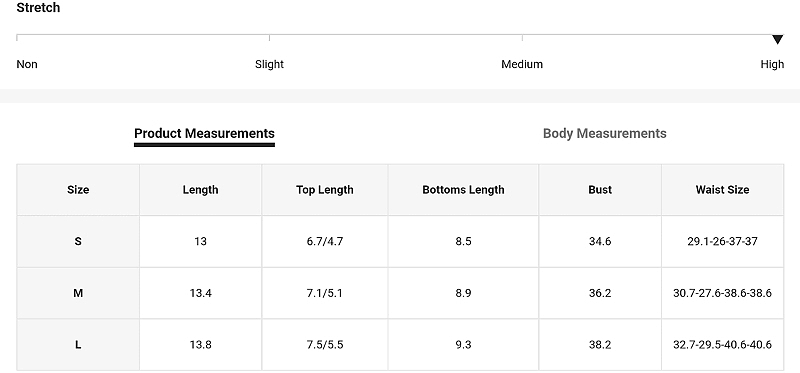Select the size S row label

[x=78, y=241]
